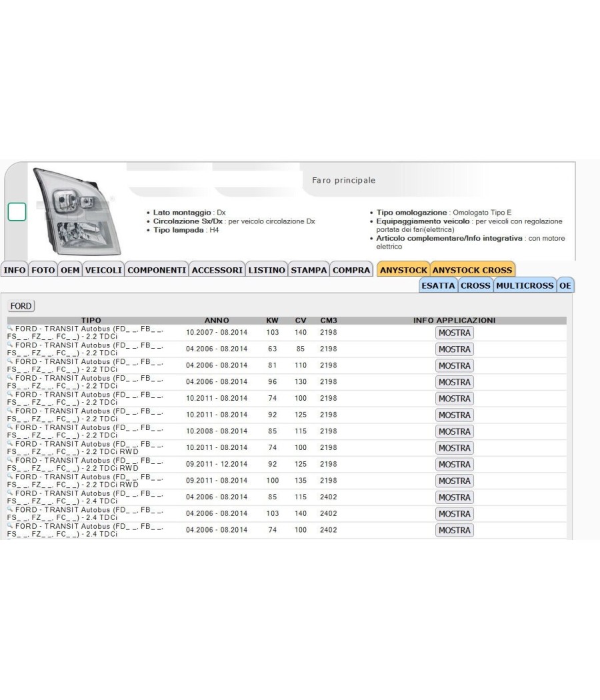Switch to the FOTO tab
This screenshot has height=700, width=600.
pos(43,269)
